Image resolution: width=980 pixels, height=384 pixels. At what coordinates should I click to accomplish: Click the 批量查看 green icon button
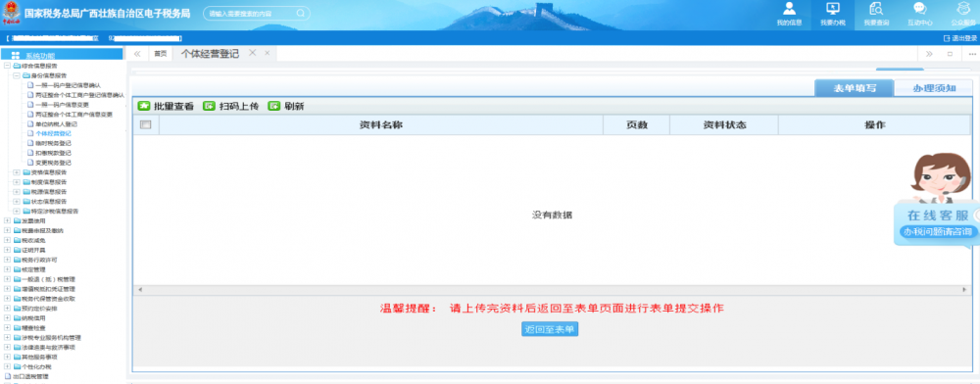tap(166, 106)
